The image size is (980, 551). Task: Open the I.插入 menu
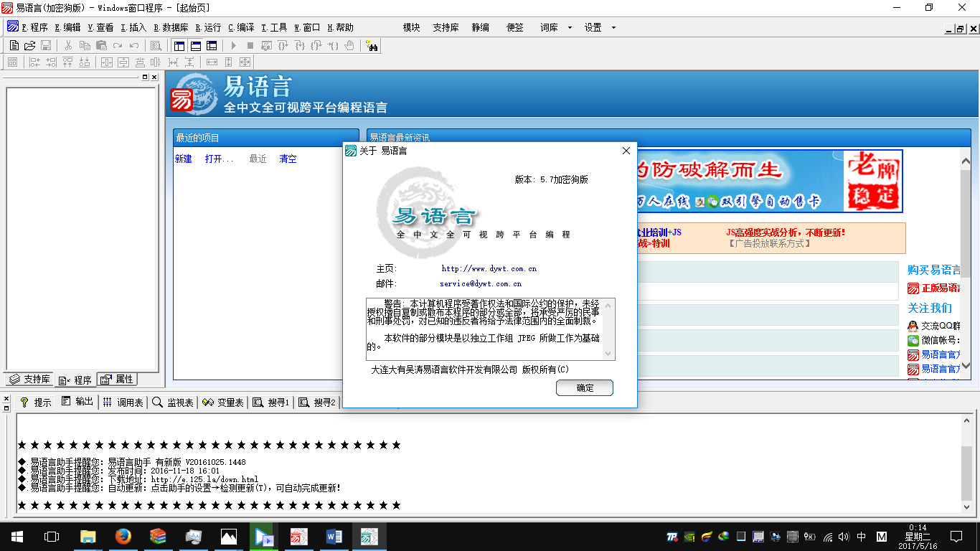(x=134, y=27)
